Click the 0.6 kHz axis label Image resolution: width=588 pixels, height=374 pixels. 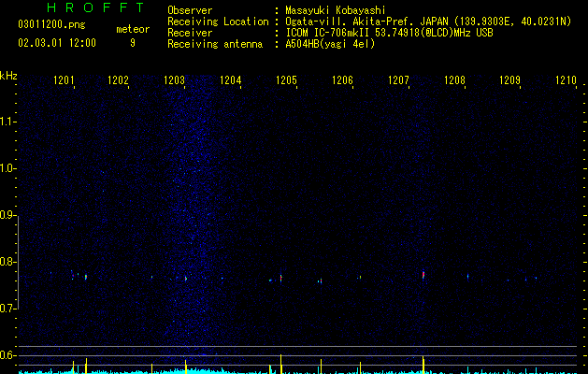click(x=7, y=355)
